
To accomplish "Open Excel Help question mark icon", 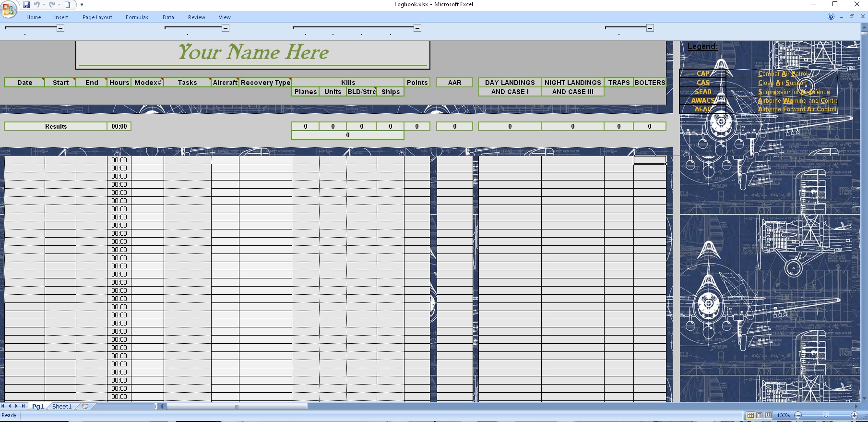I will (831, 17).
